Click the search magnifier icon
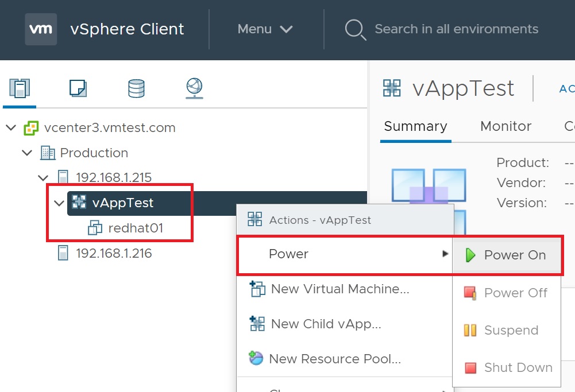The width and height of the screenshot is (575, 392). click(x=356, y=29)
